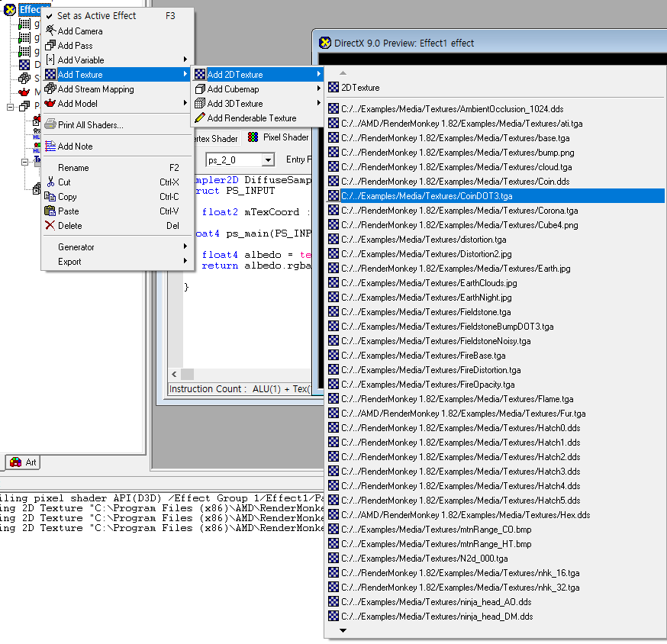667x644 pixels.
Task: Select bump.png texture entry
Action: [x=496, y=153]
